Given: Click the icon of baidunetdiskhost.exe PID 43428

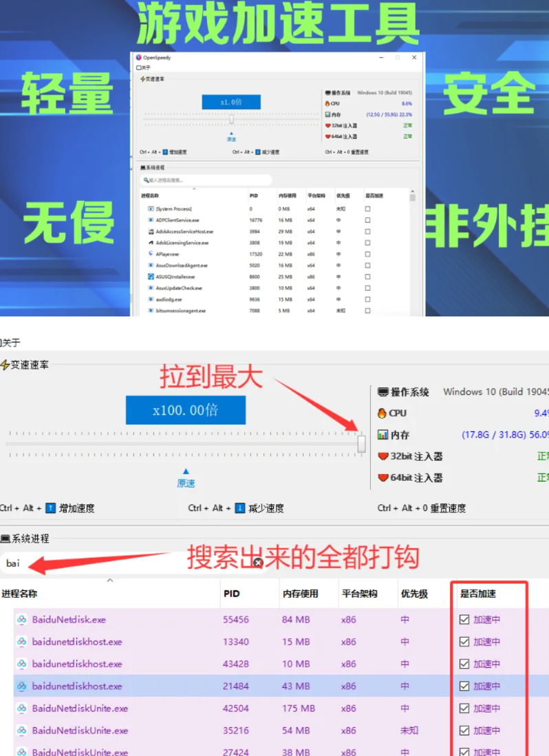Looking at the screenshot, I should pos(22,664).
